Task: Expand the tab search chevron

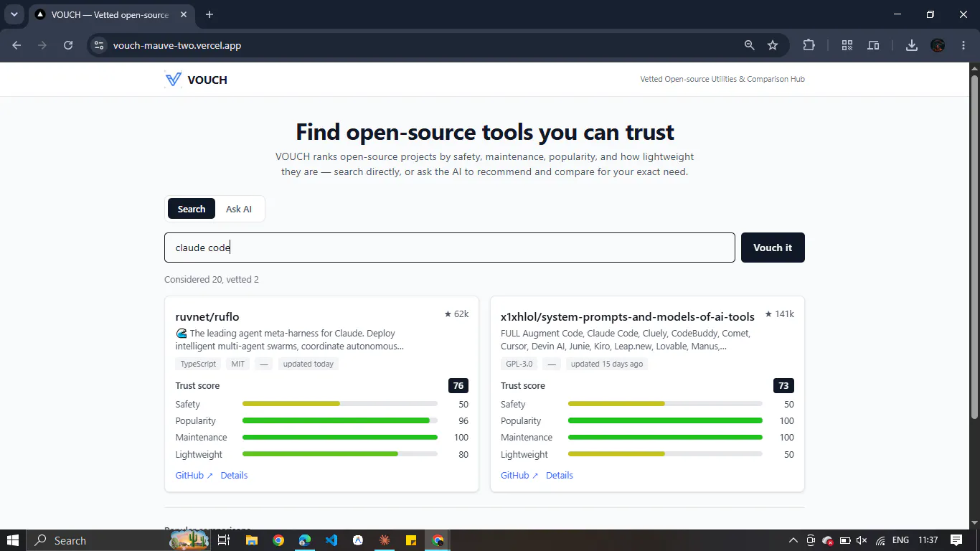Action: click(14, 14)
